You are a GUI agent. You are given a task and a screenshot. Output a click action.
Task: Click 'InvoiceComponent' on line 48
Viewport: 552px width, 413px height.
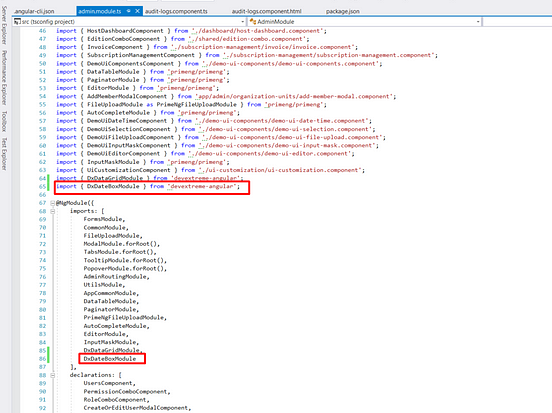click(x=115, y=47)
